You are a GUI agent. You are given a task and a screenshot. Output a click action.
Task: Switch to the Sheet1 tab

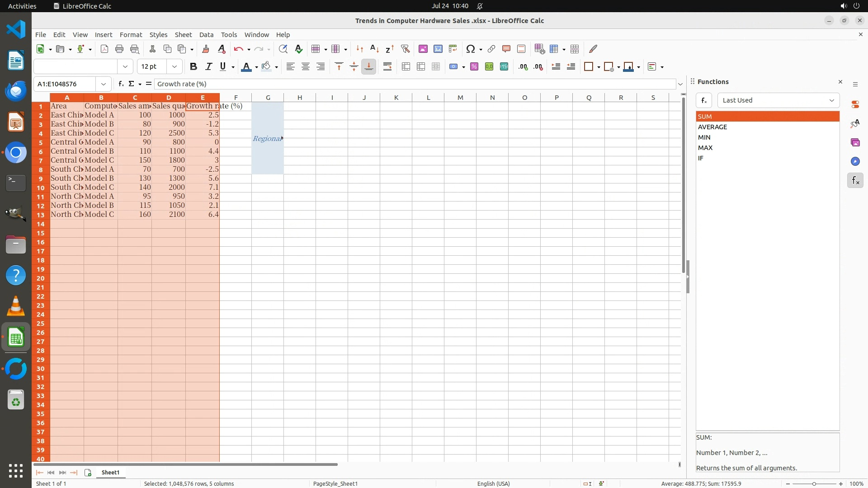110,473
